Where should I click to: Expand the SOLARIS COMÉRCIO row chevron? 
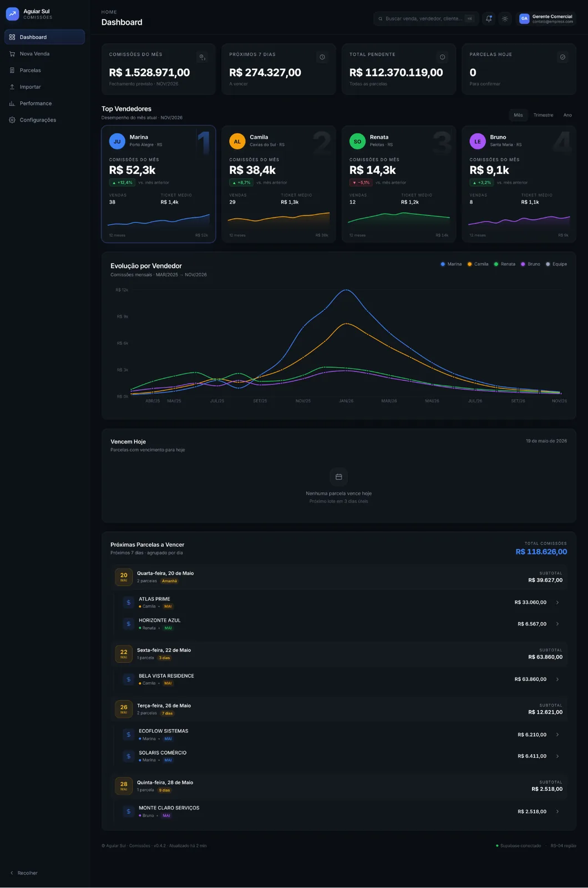(x=557, y=756)
